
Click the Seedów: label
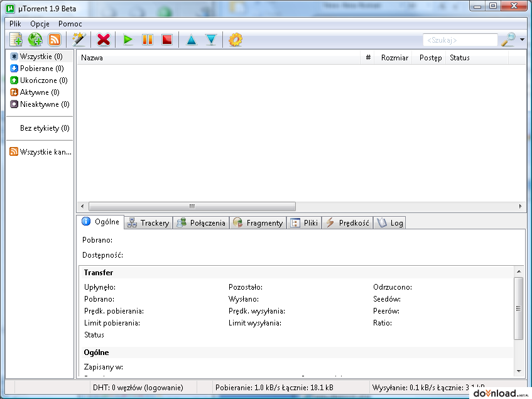tap(387, 299)
